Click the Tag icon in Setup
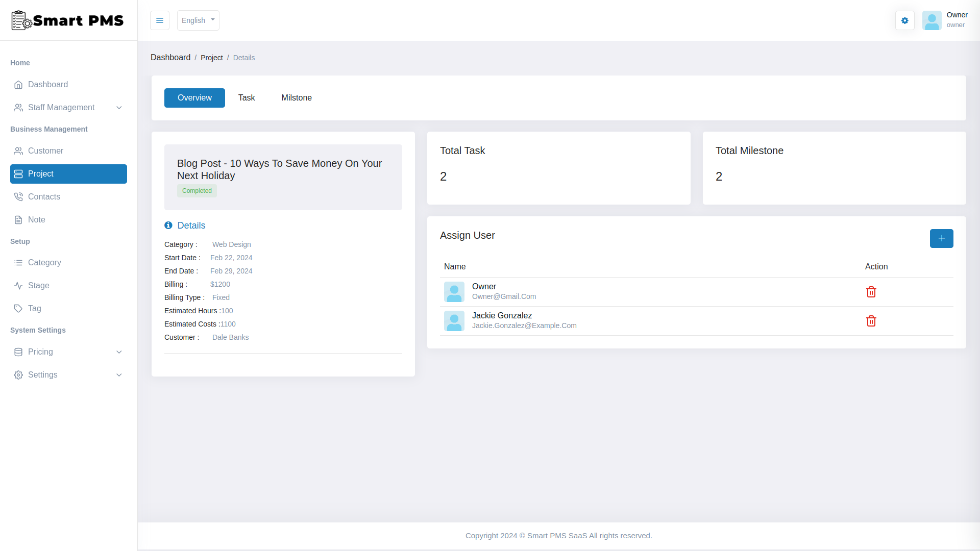 18,308
